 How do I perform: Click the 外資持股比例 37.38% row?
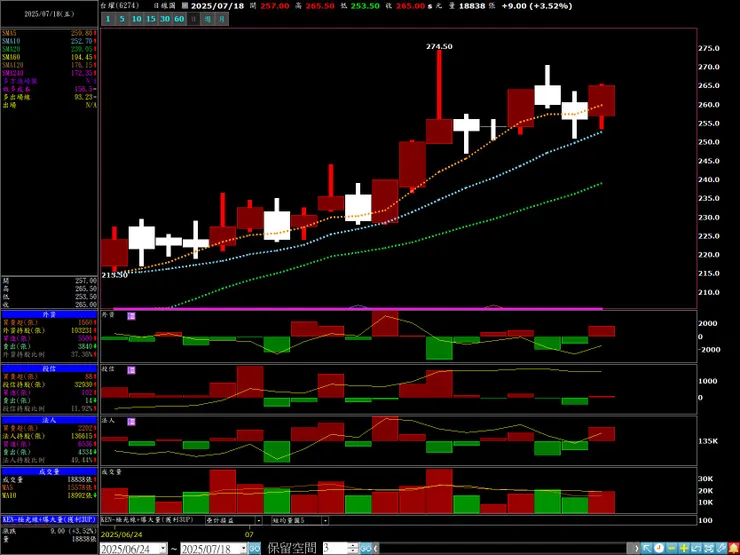(49, 354)
